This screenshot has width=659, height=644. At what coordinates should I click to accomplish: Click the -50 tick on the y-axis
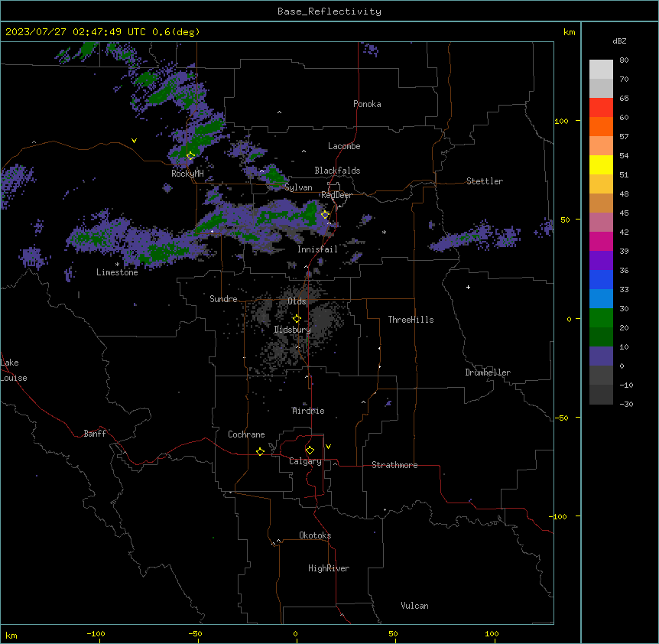click(x=561, y=418)
